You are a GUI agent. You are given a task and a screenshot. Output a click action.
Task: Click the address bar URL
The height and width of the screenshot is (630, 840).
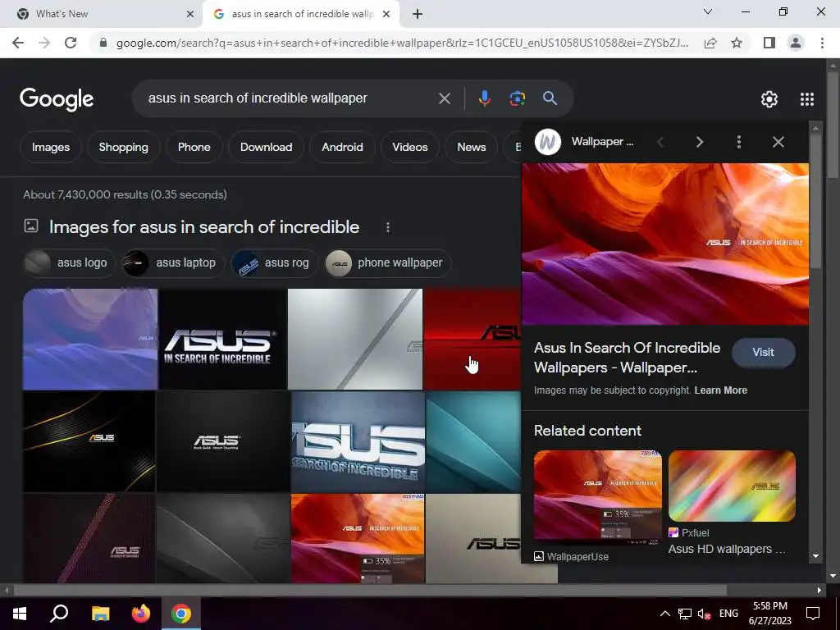(x=402, y=43)
